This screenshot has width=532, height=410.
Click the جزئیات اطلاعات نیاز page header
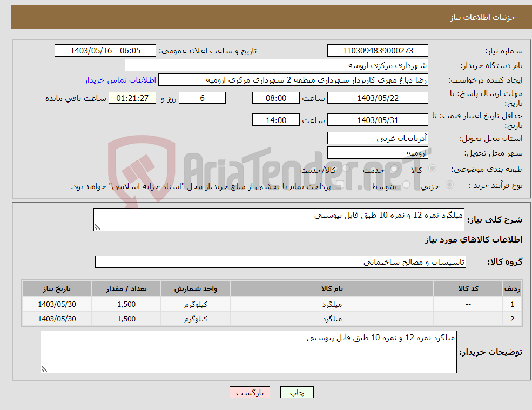point(483,17)
